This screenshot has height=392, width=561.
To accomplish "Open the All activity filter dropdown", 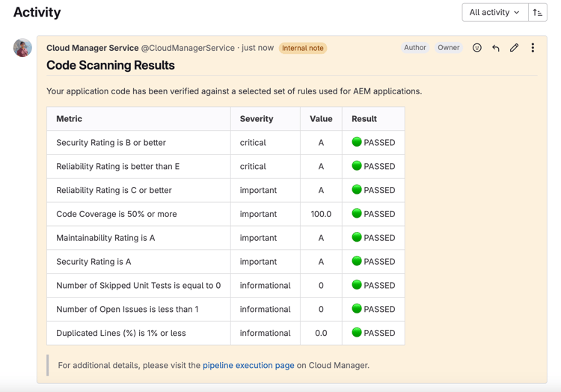I will pos(495,13).
